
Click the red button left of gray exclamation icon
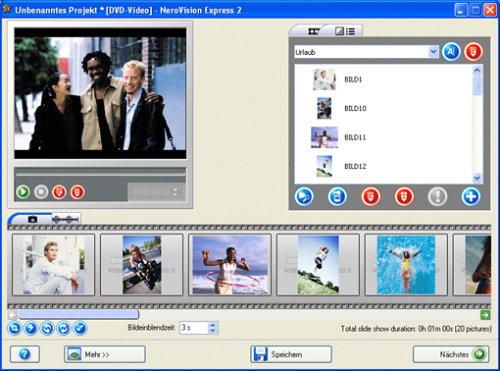coord(404,197)
